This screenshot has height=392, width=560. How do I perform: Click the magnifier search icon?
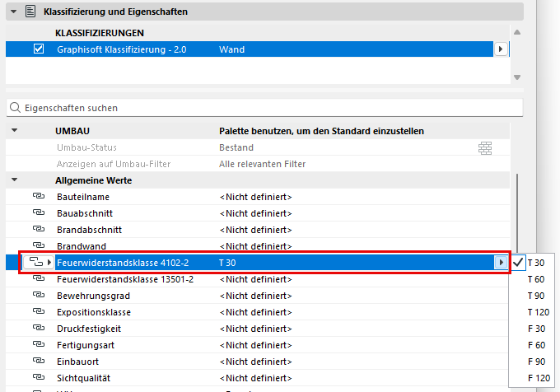point(15,107)
